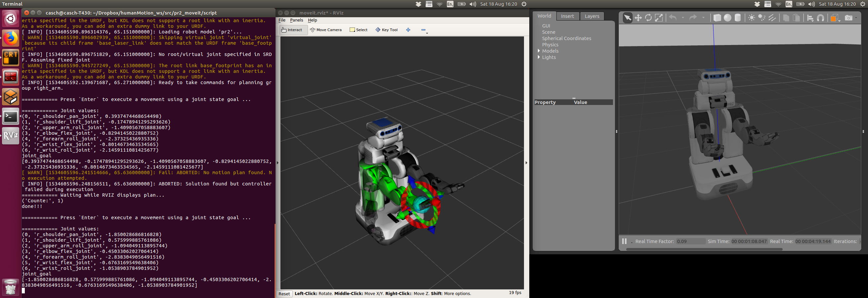
Task: Insert a cylinder shape in Gazebo
Action: (738, 18)
